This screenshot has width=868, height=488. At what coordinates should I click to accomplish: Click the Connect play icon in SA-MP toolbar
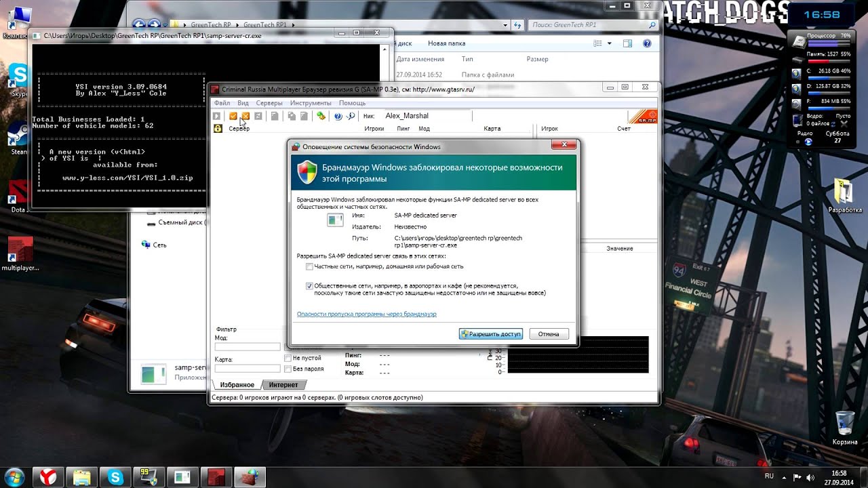(x=217, y=116)
